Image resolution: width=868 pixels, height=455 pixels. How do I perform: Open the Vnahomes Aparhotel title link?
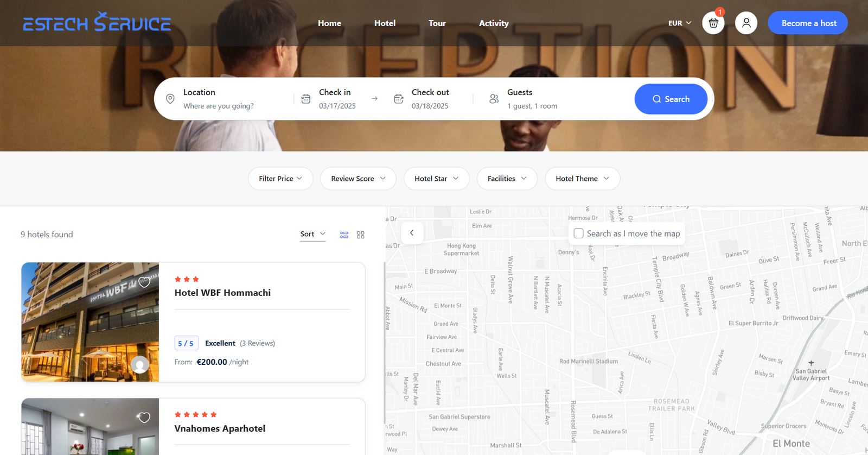(x=220, y=428)
